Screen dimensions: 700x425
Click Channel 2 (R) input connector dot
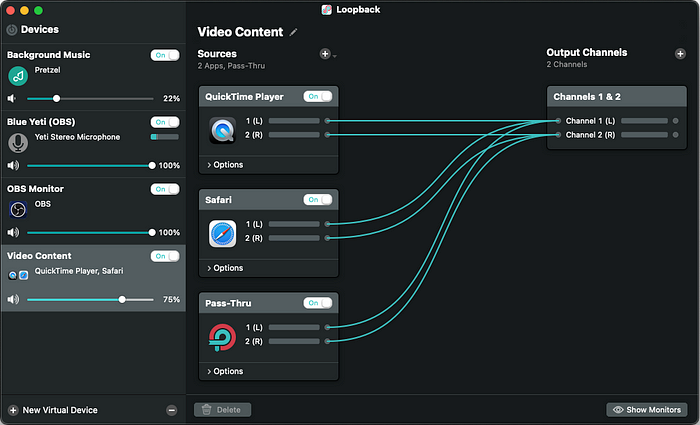pos(558,135)
